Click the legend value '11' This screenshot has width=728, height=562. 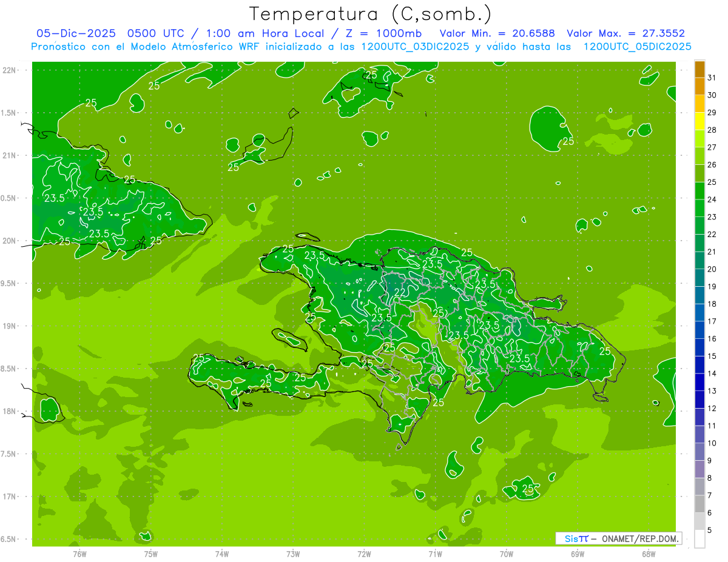[712, 426]
